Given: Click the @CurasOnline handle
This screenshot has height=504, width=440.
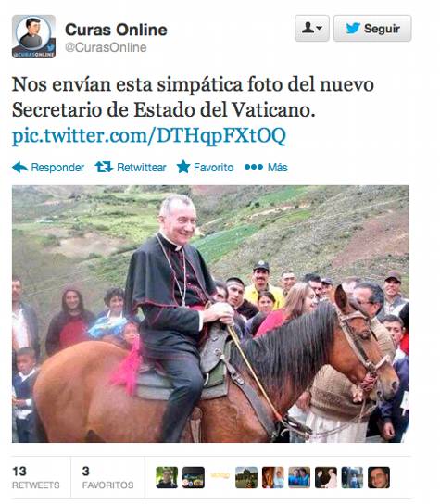Looking at the screenshot, I should (x=106, y=47).
